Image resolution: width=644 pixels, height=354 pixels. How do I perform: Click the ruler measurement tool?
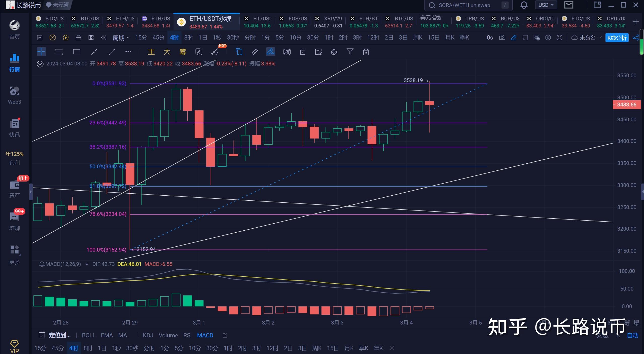[255, 52]
